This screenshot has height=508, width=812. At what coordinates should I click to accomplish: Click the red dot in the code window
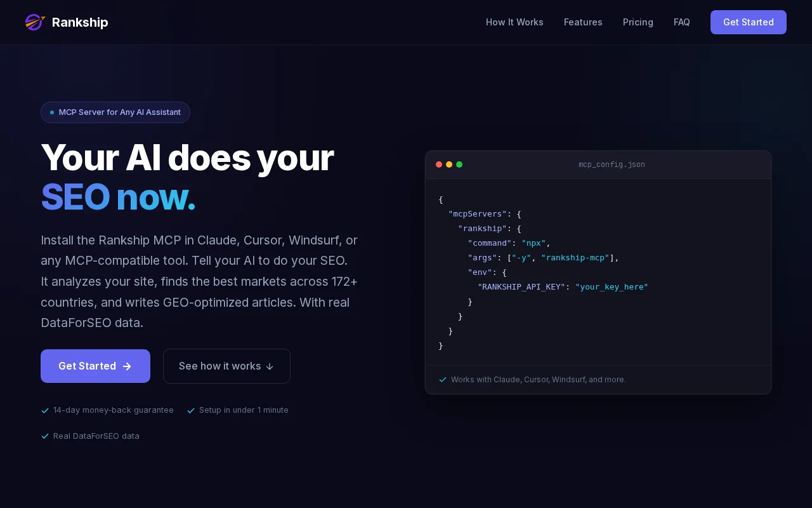coord(439,164)
